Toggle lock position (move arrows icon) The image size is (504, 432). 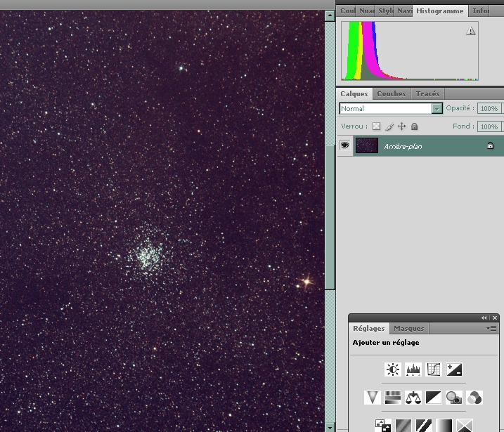click(402, 126)
